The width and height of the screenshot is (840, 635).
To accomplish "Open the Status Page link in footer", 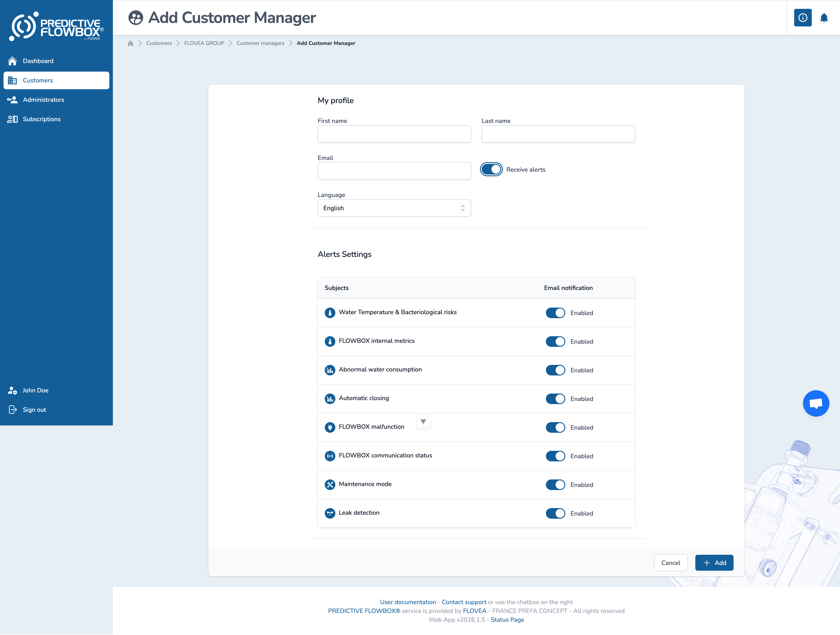I will click(x=507, y=619).
